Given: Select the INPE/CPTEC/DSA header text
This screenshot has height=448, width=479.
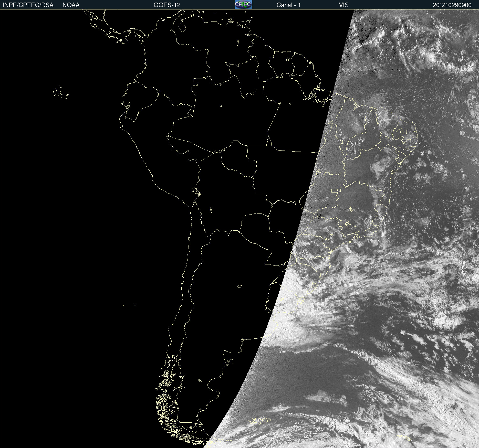Looking at the screenshot, I should pos(28,5).
